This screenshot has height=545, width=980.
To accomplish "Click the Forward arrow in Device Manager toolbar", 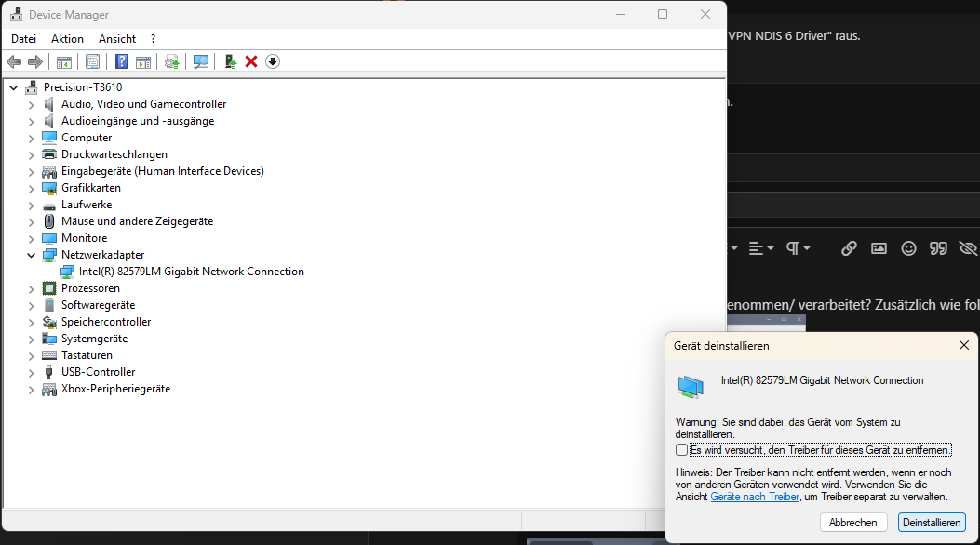I will pyautogui.click(x=35, y=61).
